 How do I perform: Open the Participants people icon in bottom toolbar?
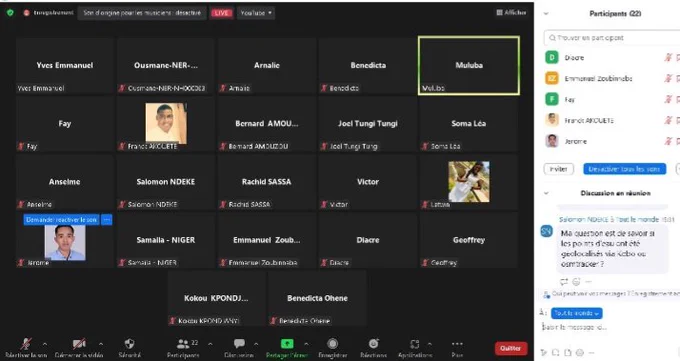click(x=183, y=344)
